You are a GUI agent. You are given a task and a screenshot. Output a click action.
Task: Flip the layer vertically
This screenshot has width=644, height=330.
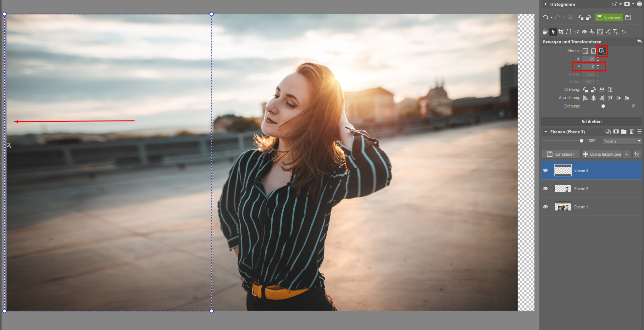(610, 90)
